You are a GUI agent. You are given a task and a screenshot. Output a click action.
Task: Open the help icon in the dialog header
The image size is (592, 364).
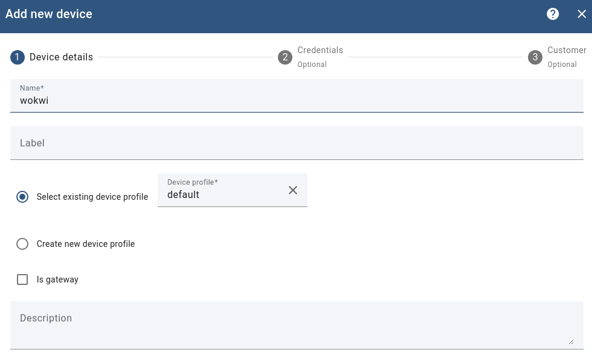(553, 14)
